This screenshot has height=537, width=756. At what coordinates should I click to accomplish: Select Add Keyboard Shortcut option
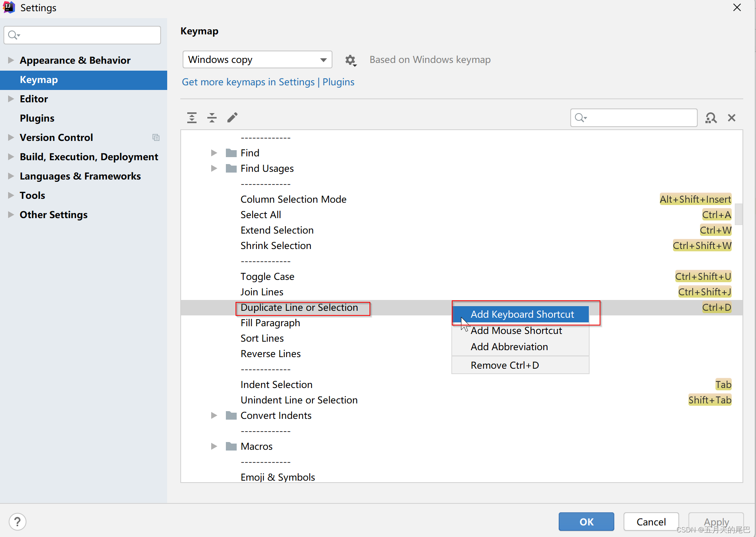coord(522,314)
